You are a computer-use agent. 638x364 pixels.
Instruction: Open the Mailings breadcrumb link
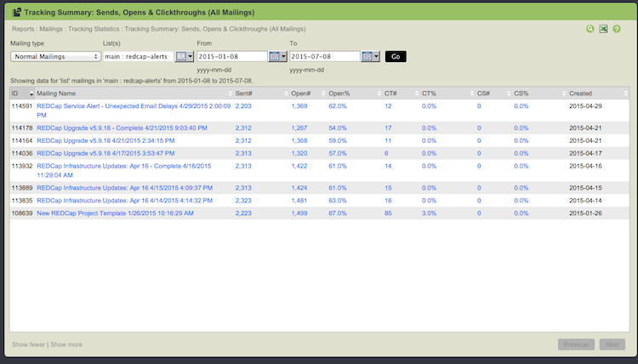(x=51, y=29)
